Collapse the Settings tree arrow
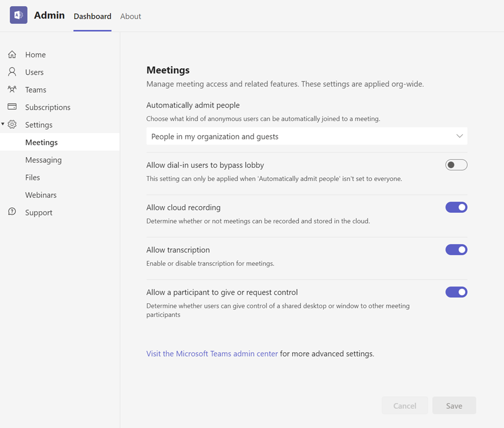504x428 pixels. click(3, 124)
